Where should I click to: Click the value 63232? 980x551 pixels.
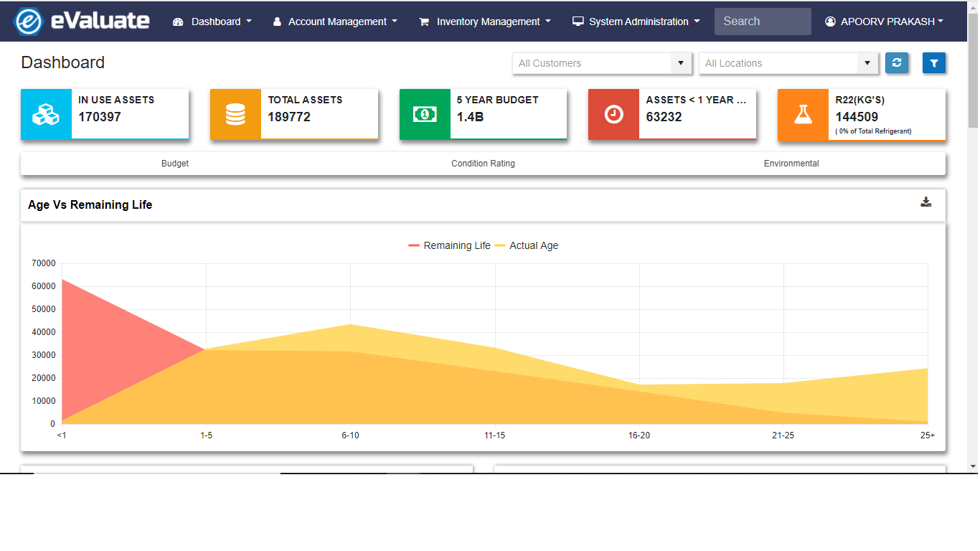pos(664,117)
